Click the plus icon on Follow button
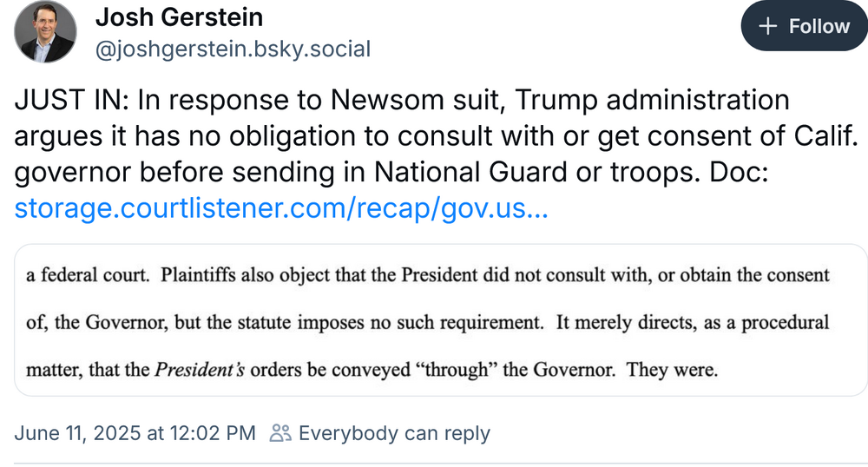 [767, 26]
